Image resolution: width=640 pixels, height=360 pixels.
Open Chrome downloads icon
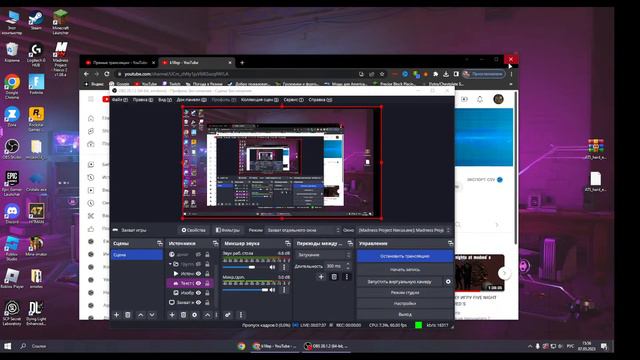446,74
